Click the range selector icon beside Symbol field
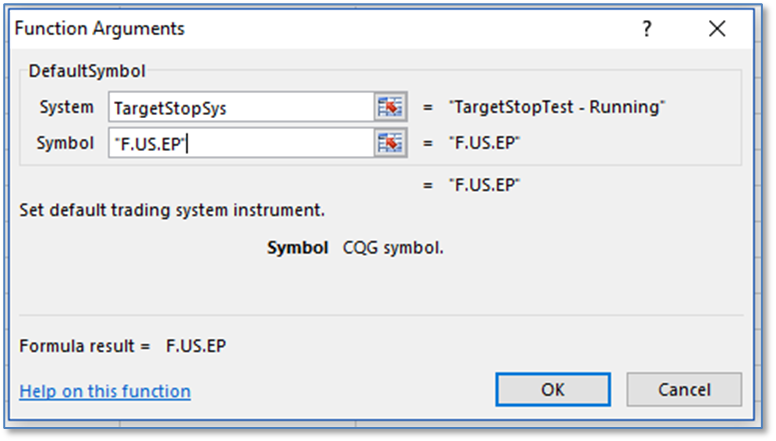 [388, 143]
